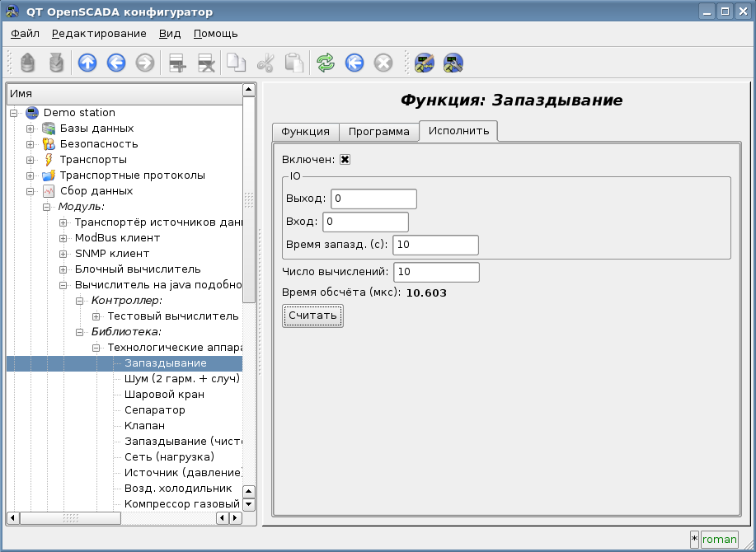Image resolution: width=756 pixels, height=552 pixels.
Task: Expand the SNMP клиент node
Action: point(63,255)
